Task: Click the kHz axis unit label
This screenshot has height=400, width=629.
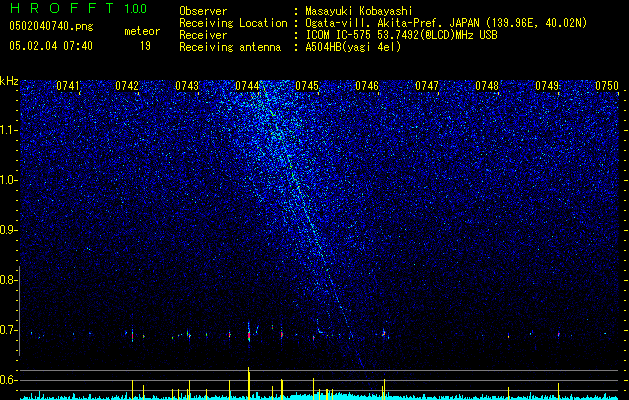Action: pos(9,81)
